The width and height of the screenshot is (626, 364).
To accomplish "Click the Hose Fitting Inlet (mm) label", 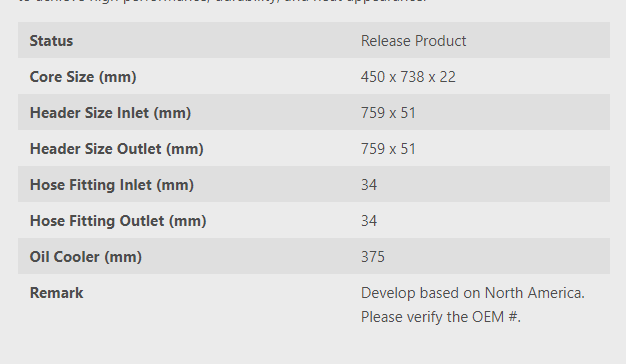I will (112, 185).
